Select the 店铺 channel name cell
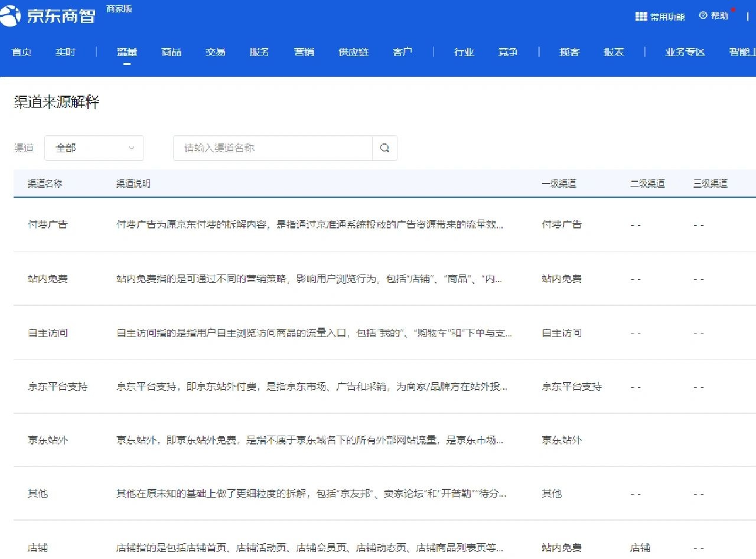This screenshot has height=559, width=756. (38, 548)
